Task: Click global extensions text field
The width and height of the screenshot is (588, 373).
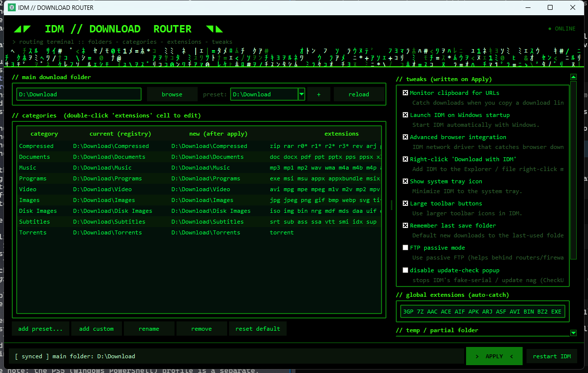Action: [x=483, y=312]
